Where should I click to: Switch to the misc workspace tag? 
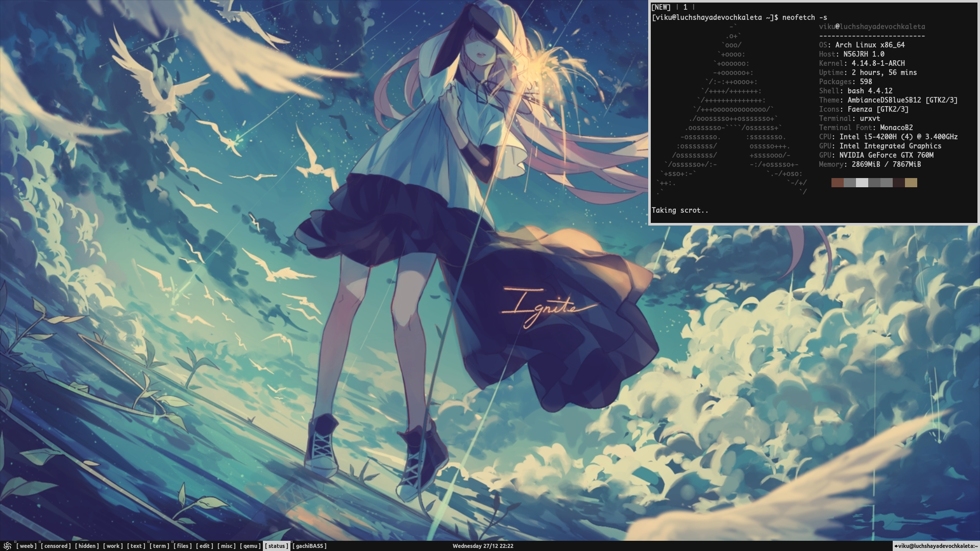click(x=227, y=546)
